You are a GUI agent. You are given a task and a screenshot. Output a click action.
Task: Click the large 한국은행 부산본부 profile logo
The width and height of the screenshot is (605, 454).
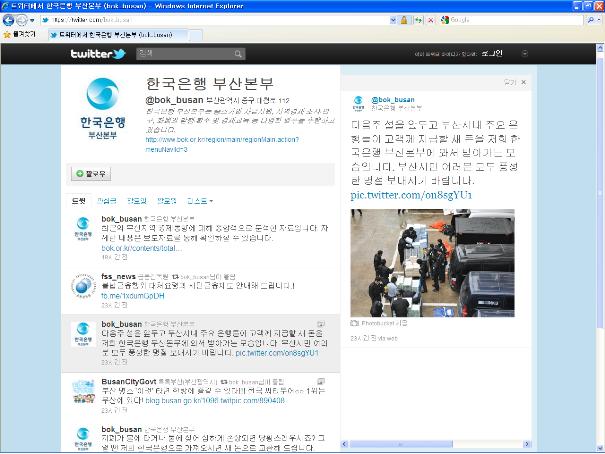click(103, 108)
